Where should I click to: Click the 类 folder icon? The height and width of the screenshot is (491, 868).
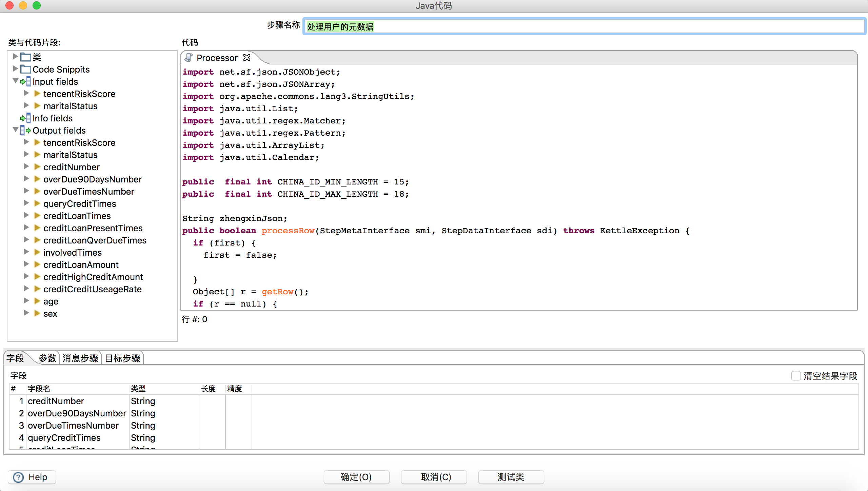26,57
